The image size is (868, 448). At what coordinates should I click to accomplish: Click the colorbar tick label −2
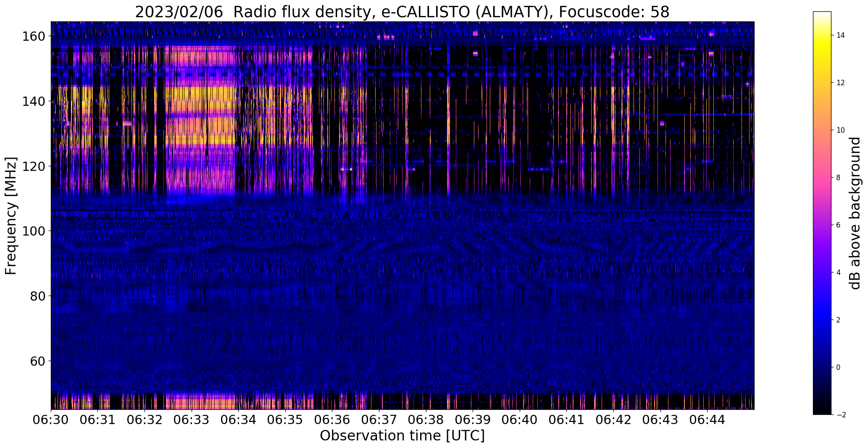[x=841, y=415]
